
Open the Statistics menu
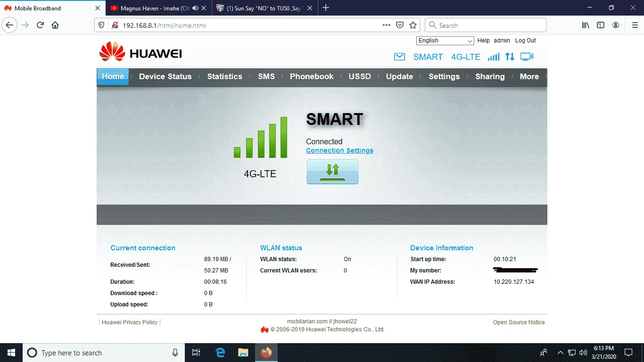224,76
